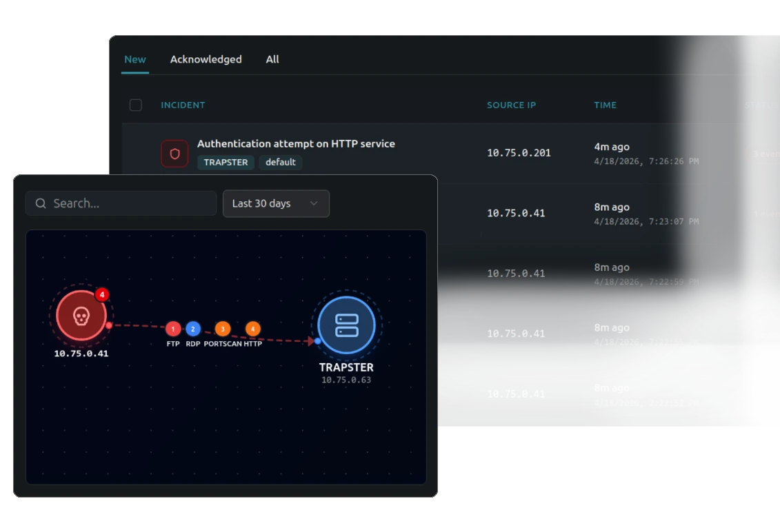Viewport: 780px width, 532px height.
Task: Open the Last 30 days time range dropdown
Action: tap(276, 203)
